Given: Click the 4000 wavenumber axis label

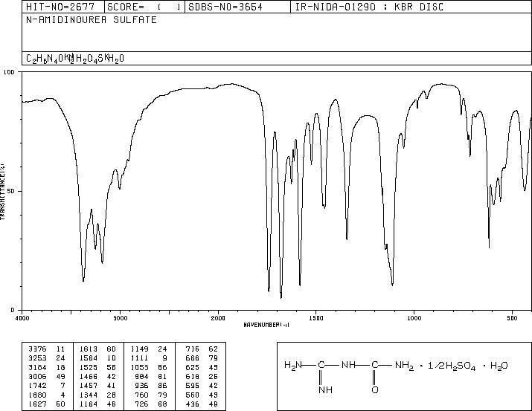Looking at the screenshot, I should 22,318.
